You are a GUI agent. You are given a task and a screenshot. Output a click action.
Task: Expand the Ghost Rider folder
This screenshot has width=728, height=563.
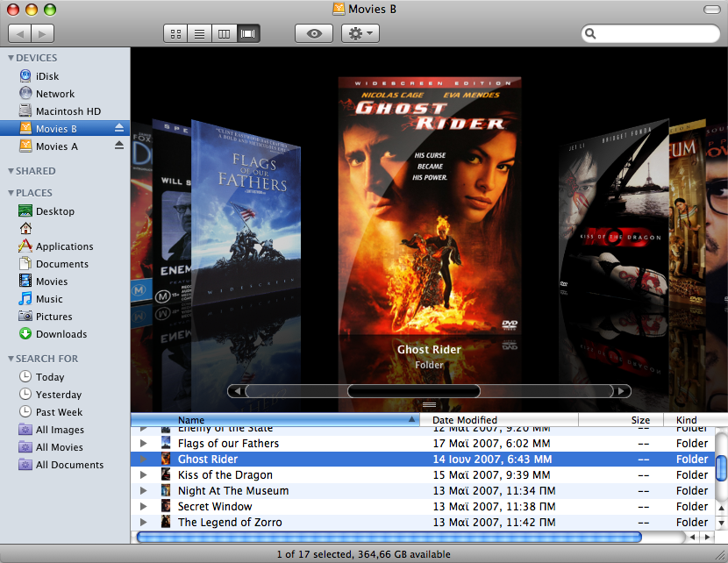pos(144,459)
